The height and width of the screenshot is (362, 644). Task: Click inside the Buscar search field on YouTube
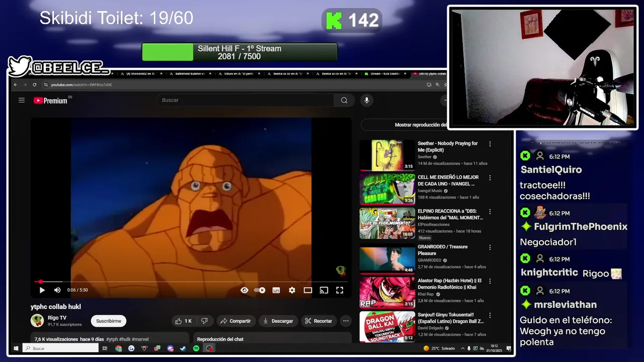click(246, 100)
